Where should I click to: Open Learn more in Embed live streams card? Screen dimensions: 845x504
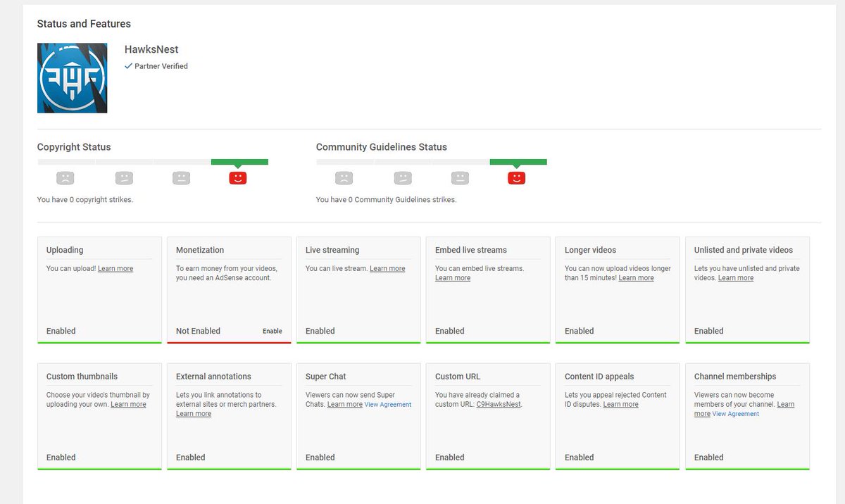click(x=453, y=278)
